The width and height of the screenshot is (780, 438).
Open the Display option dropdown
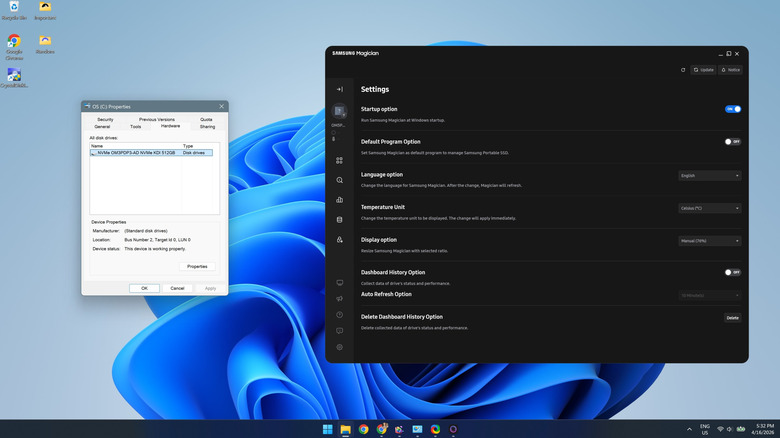coord(709,241)
